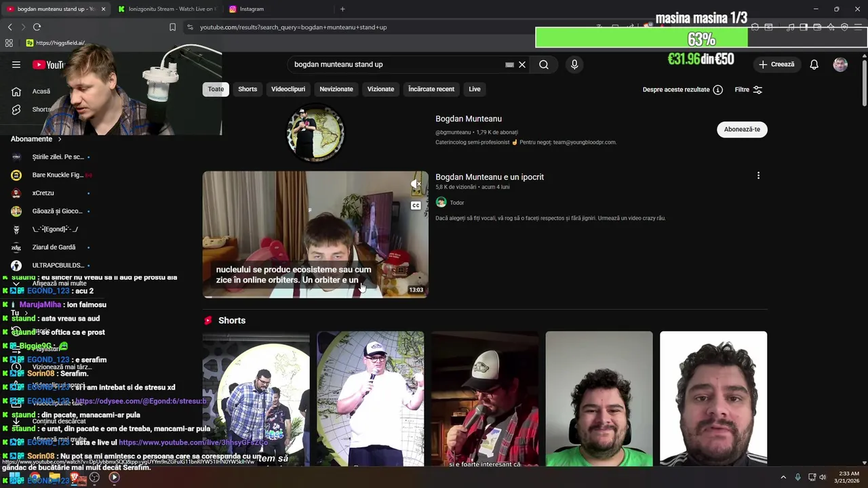Viewport: 868px width, 488px height.
Task: Click in the YouTube search text field
Action: pyautogui.click(x=397, y=64)
